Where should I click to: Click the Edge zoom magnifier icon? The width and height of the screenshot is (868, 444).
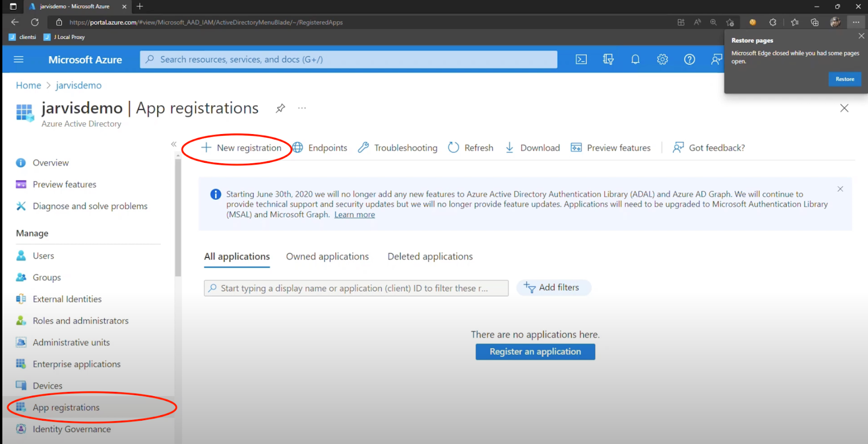[713, 22]
